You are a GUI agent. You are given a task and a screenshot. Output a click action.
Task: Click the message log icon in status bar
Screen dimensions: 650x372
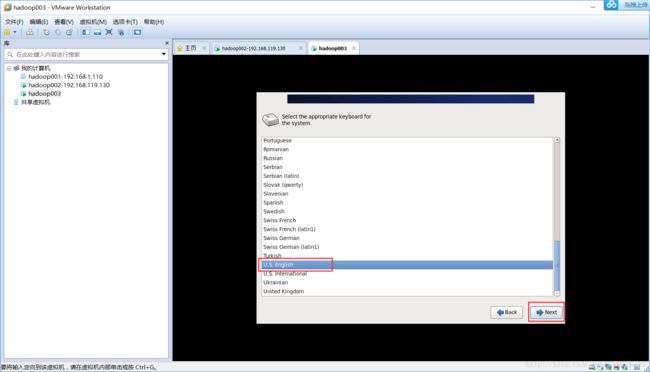637,367
